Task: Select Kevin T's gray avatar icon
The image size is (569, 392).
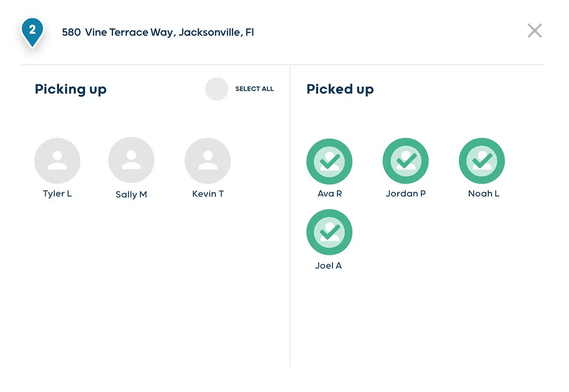Action: point(208,161)
